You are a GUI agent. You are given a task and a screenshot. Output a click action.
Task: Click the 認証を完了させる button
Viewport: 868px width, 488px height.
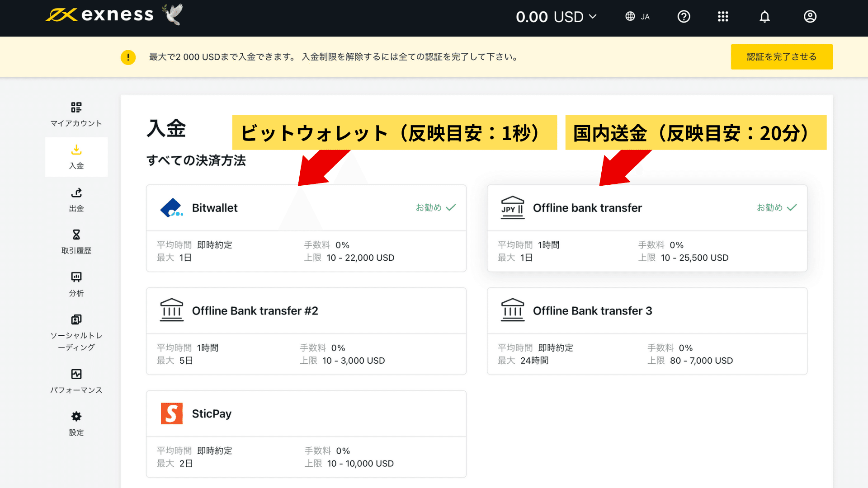[782, 57]
